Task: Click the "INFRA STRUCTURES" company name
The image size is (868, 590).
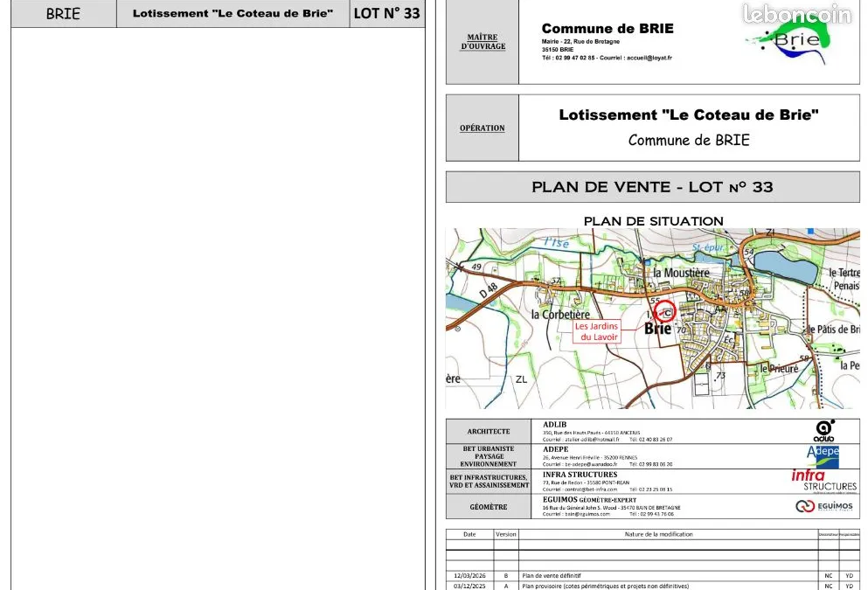Action: coord(580,475)
